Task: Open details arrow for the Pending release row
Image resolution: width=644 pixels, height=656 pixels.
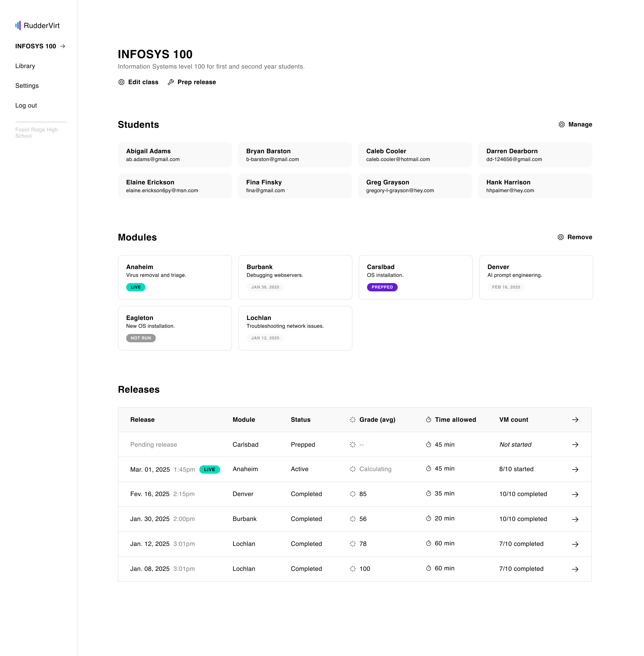Action: tap(575, 445)
